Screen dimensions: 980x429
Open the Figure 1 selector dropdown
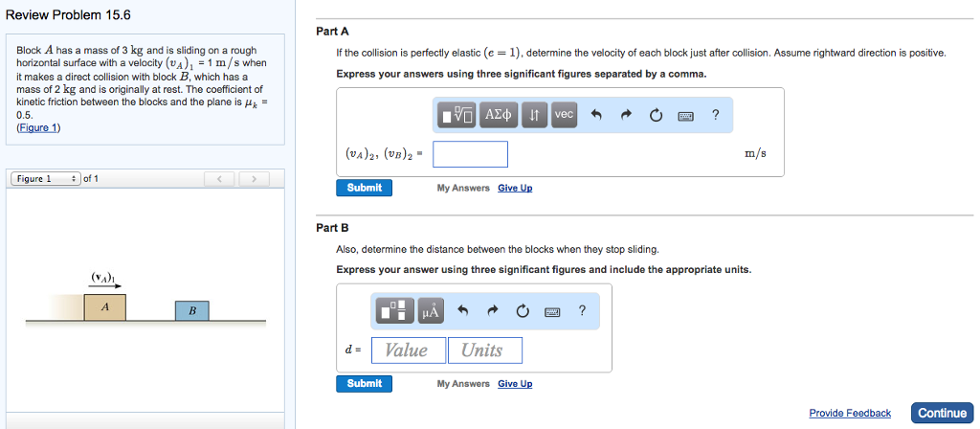45,179
